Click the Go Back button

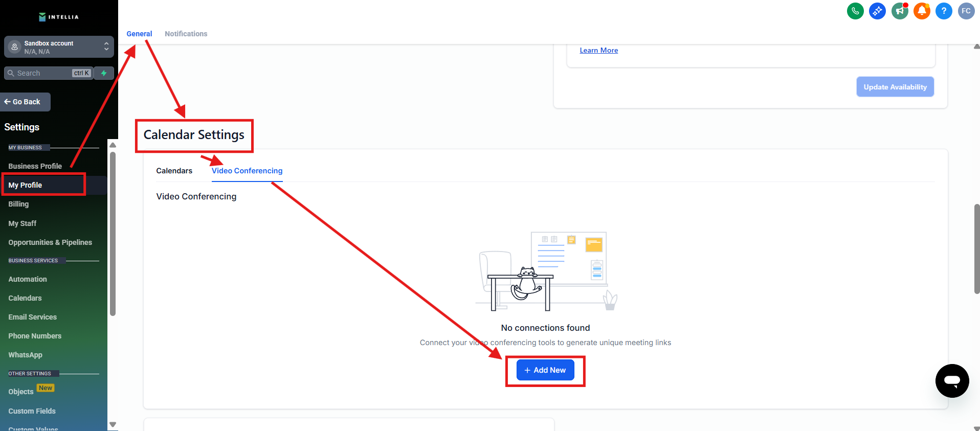coord(26,102)
